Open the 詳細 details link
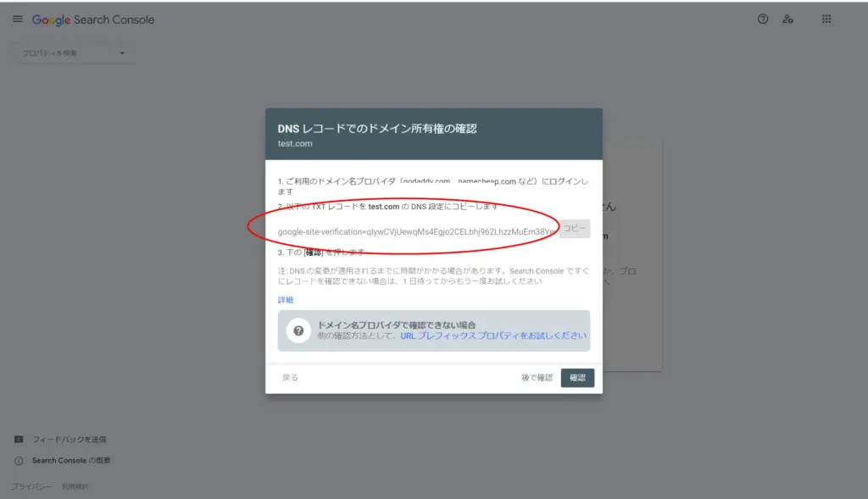Screen dimensions: 868x499 click(x=286, y=300)
